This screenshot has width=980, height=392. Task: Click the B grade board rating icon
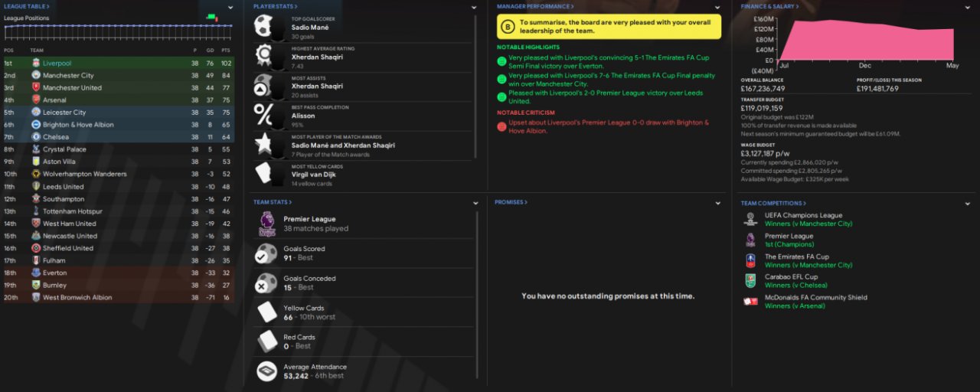(508, 28)
